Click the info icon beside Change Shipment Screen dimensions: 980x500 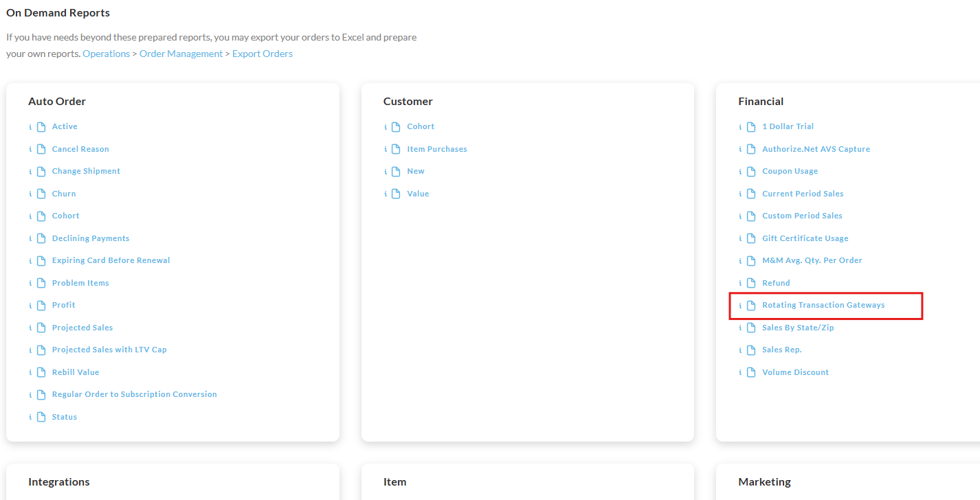tap(30, 172)
